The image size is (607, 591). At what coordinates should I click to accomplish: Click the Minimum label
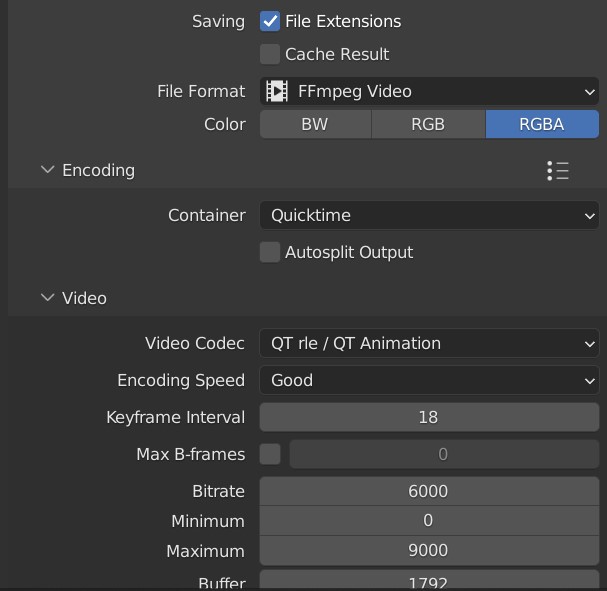(208, 521)
